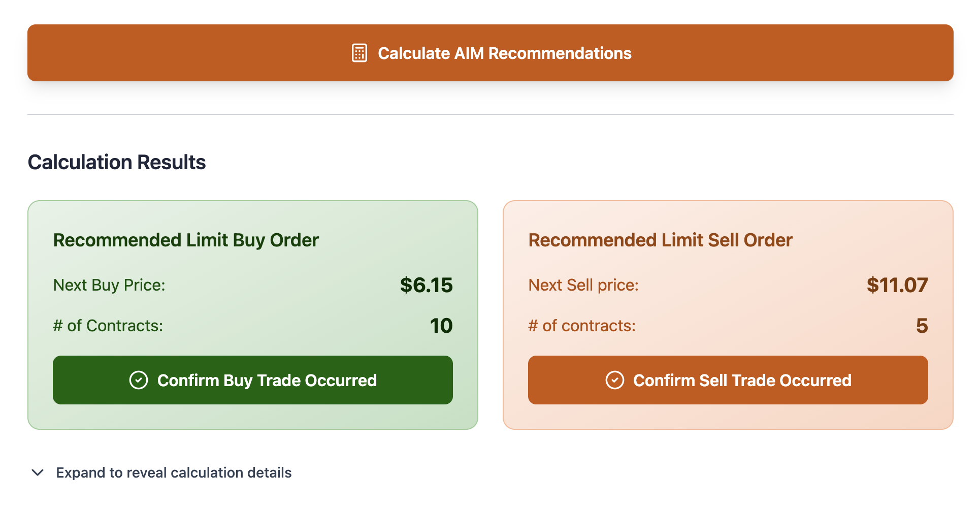
Task: Select the Calculation Results heading
Action: [117, 162]
